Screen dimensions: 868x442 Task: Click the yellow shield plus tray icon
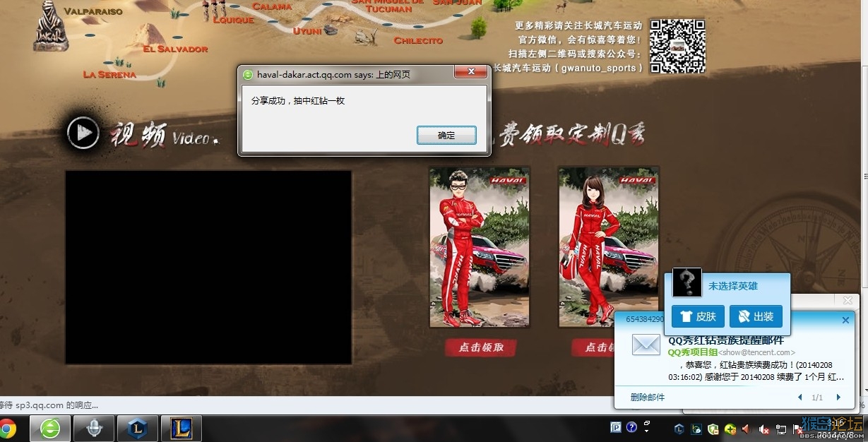[730, 429]
